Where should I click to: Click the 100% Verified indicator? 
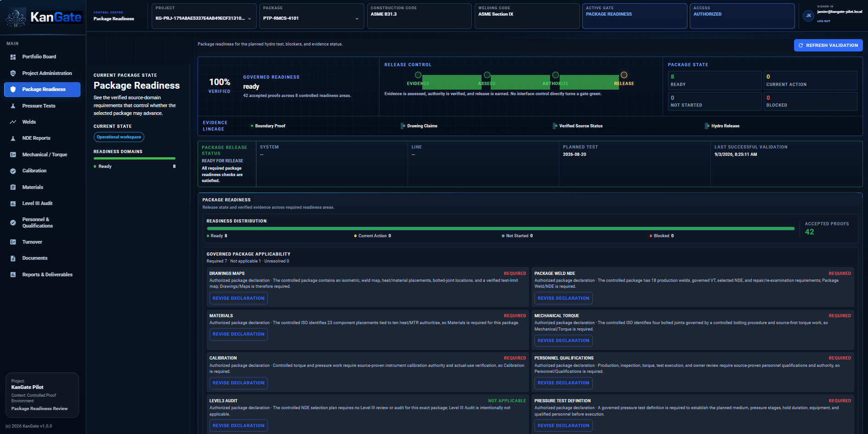click(220, 85)
